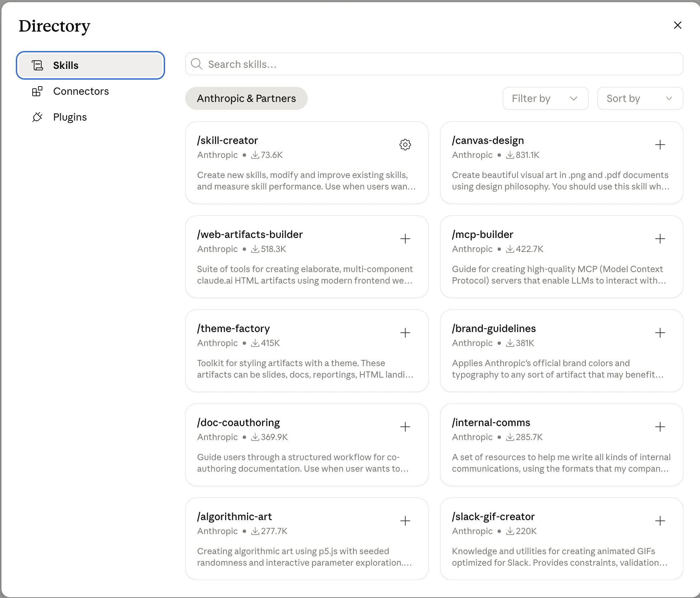Click description 'Guide for creating high-quality MCP'
The height and width of the screenshot is (598, 700).
559,275
